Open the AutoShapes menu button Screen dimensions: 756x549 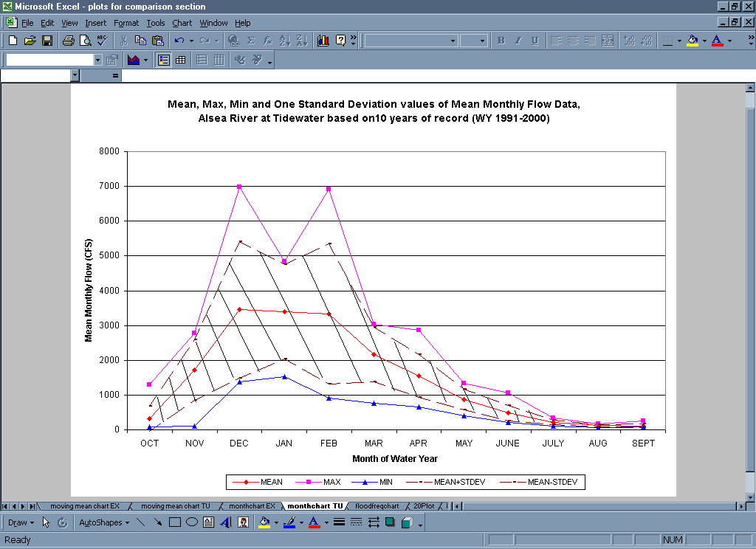103,522
